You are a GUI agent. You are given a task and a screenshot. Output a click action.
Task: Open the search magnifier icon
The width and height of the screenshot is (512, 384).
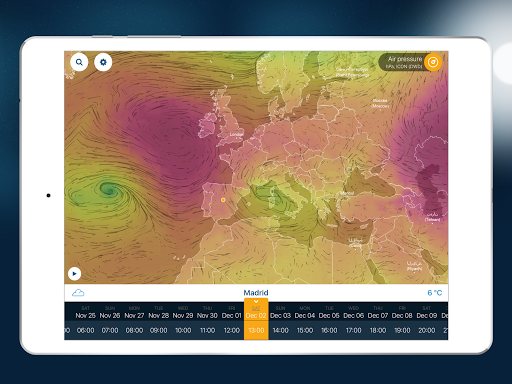pyautogui.click(x=79, y=62)
